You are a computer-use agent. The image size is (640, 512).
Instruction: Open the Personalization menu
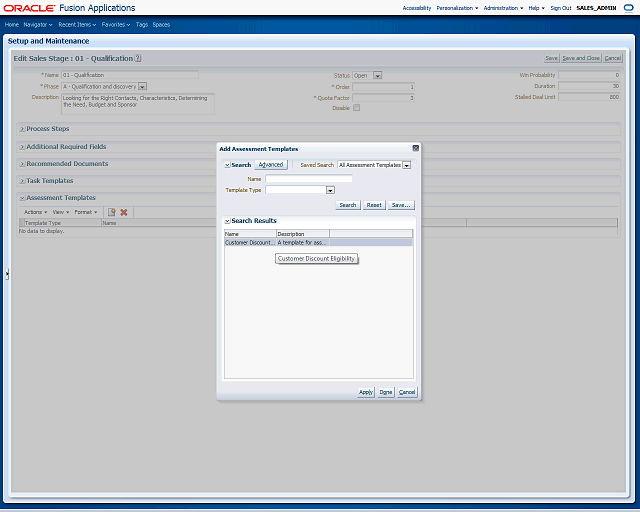tap(457, 8)
